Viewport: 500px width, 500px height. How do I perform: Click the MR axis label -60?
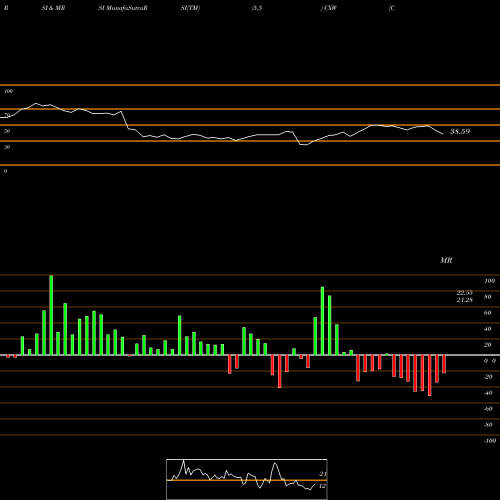coord(488,409)
